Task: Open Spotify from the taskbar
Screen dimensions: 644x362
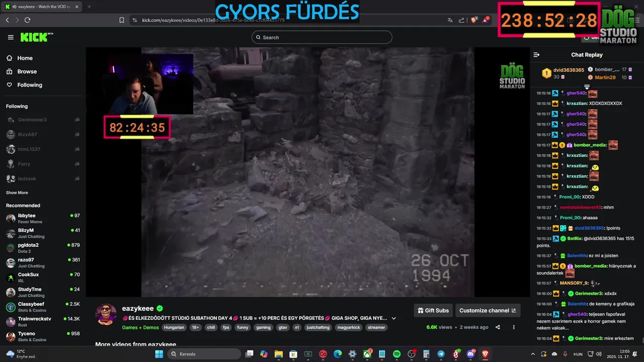Action: point(396,354)
